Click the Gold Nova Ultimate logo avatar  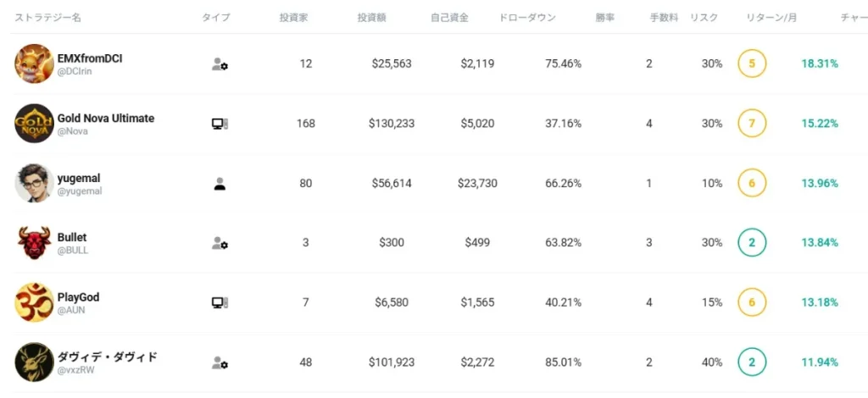click(x=34, y=124)
